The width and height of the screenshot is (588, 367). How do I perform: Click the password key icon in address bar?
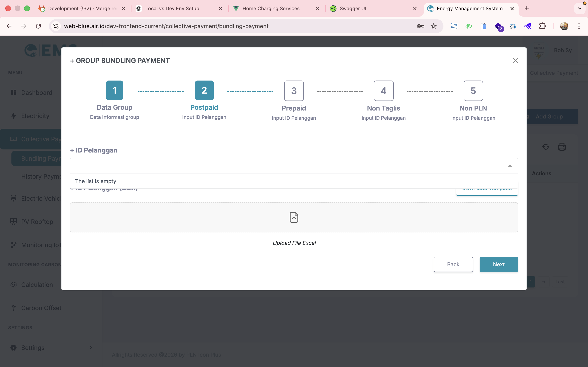pyautogui.click(x=420, y=26)
